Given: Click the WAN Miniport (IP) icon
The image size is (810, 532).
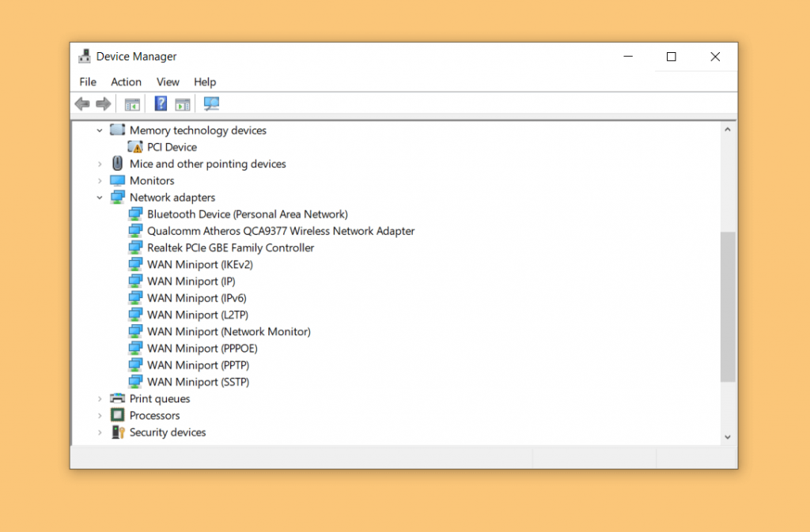Looking at the screenshot, I should click(x=134, y=281).
